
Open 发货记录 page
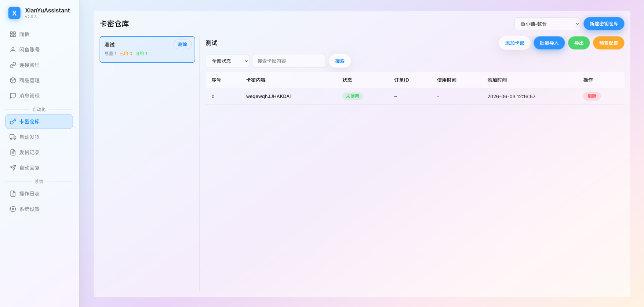(39, 152)
